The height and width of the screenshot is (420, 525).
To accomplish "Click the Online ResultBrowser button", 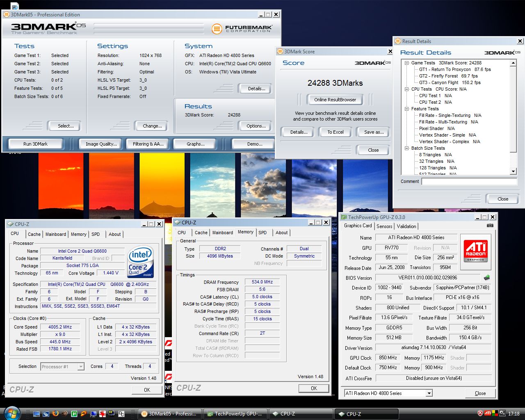I will click(x=335, y=100).
